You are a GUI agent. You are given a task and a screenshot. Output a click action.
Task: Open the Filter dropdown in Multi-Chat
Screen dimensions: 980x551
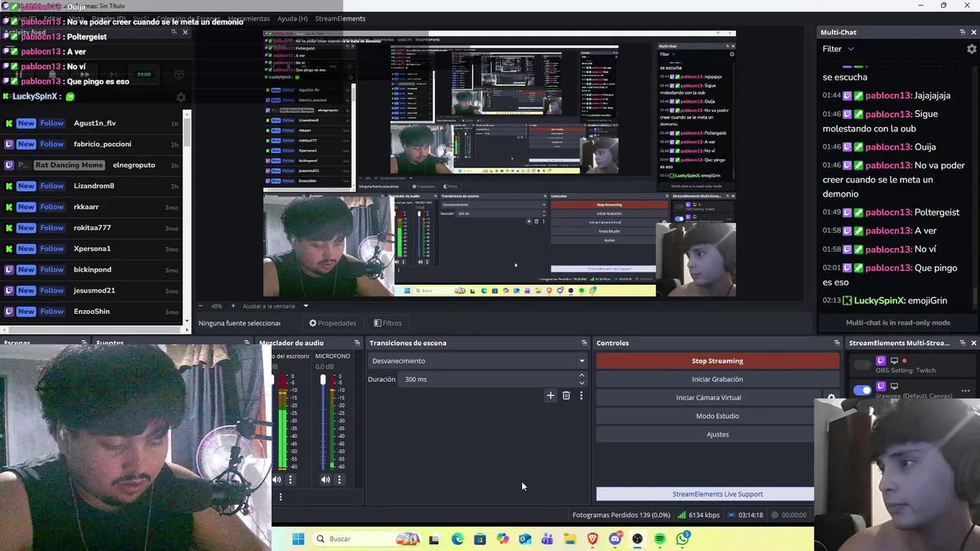pos(838,49)
